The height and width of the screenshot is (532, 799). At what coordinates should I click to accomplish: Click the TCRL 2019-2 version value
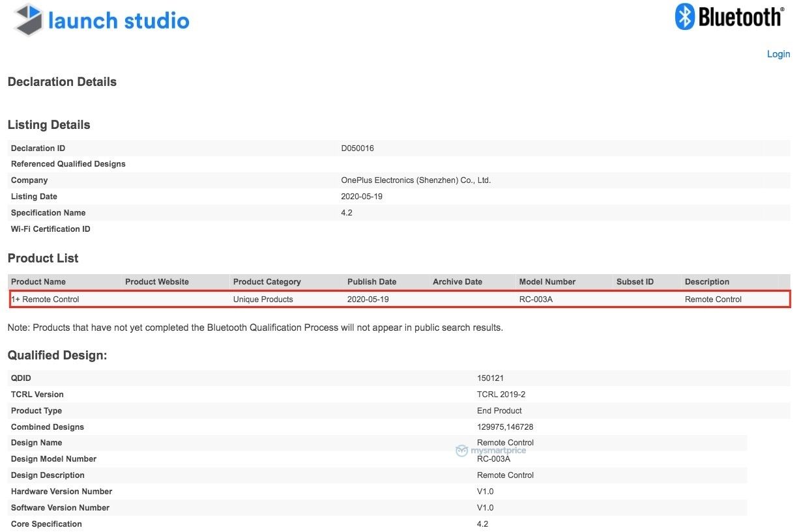click(x=501, y=395)
